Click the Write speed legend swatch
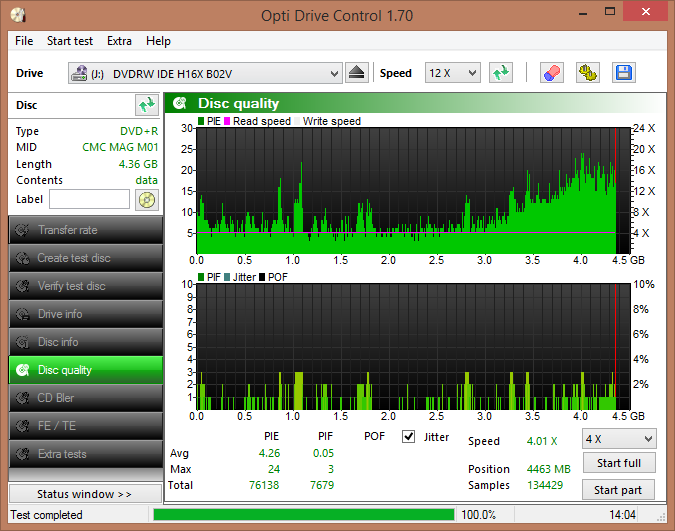Viewport: 675px width, 531px height. click(297, 121)
